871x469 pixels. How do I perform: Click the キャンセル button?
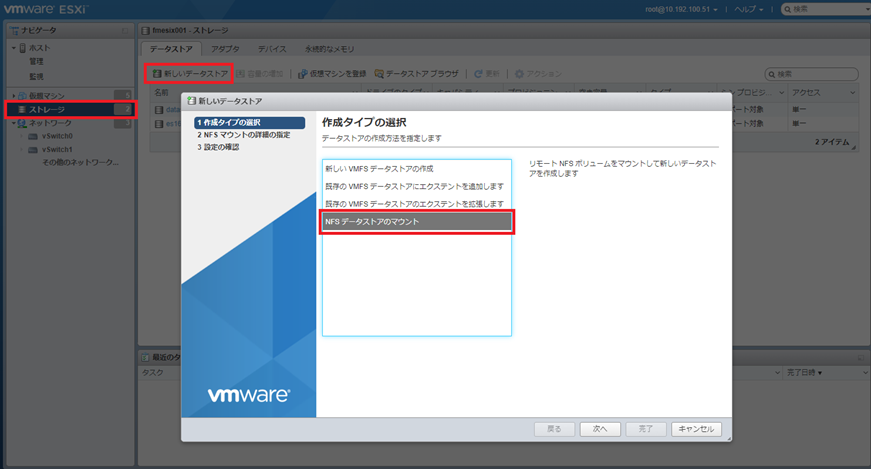pos(696,428)
